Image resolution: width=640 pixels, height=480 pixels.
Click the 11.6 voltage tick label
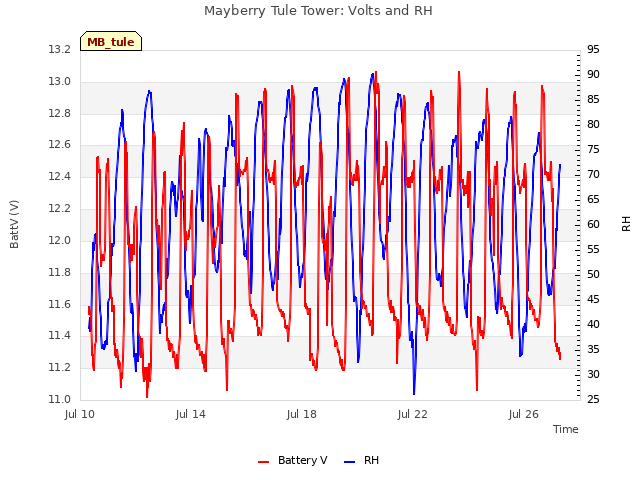(60, 304)
